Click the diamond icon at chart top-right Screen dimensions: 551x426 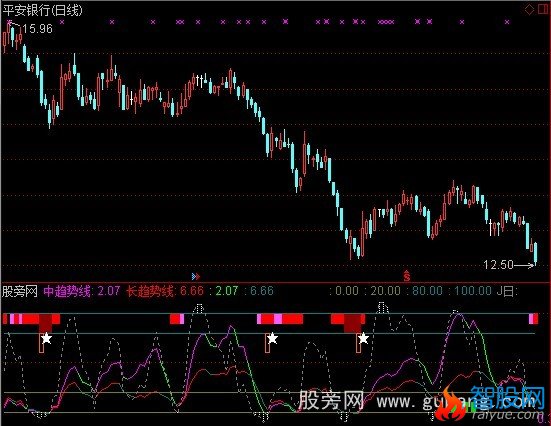(x=529, y=9)
